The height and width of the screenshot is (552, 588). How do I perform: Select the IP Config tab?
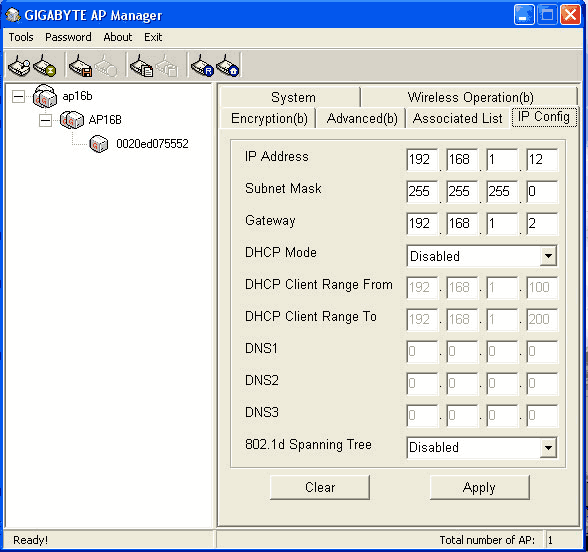coord(544,117)
